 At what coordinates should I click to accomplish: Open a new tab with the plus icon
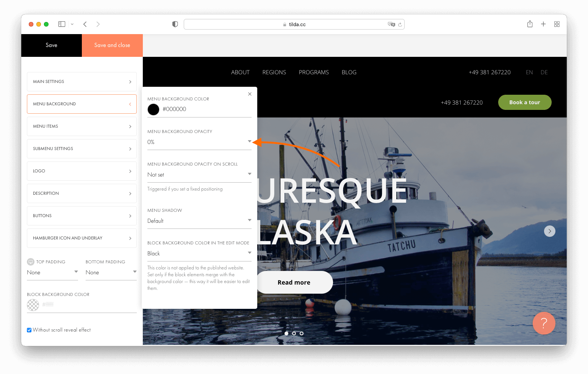click(543, 24)
